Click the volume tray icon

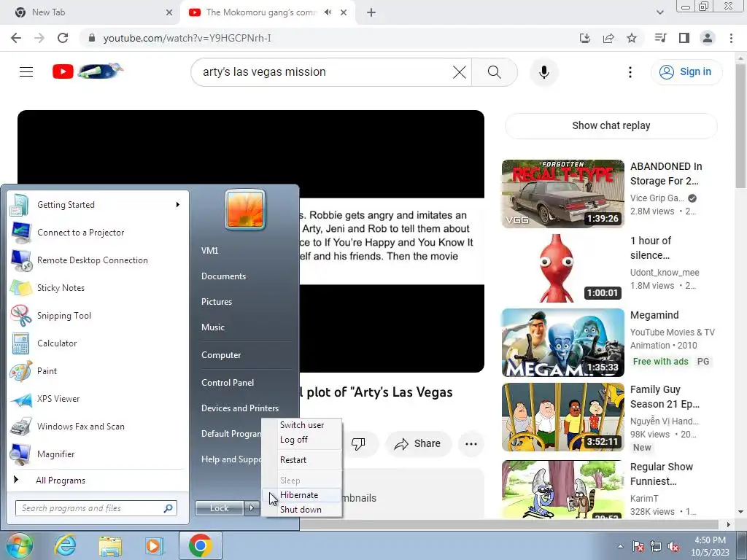coord(673,547)
